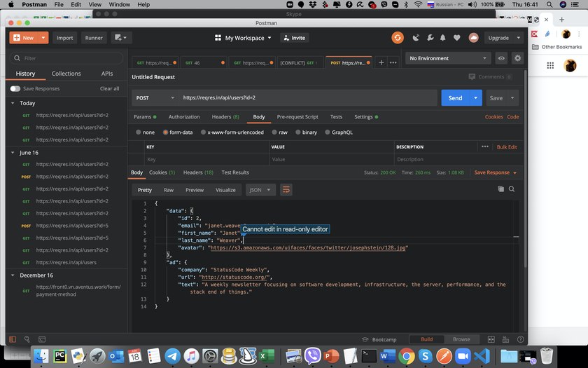The image size is (588, 368).
Task: Switch to the APIs sidebar tab
Action: click(x=107, y=74)
